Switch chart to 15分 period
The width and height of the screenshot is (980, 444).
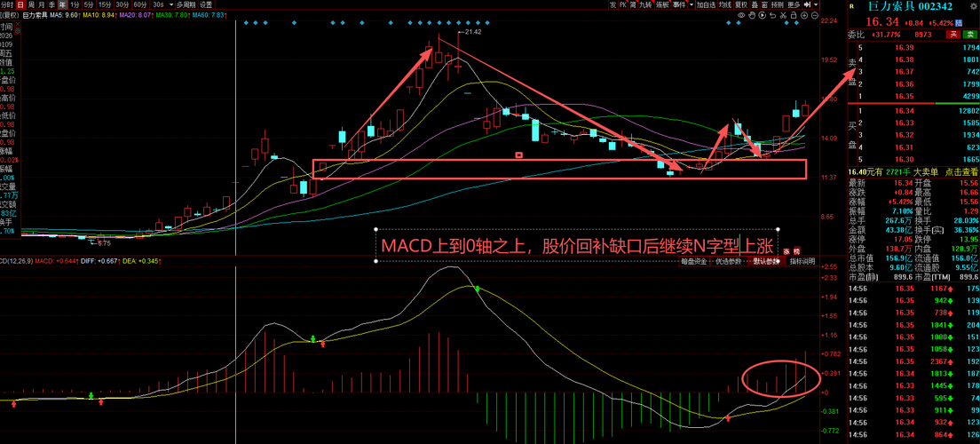click(x=105, y=5)
